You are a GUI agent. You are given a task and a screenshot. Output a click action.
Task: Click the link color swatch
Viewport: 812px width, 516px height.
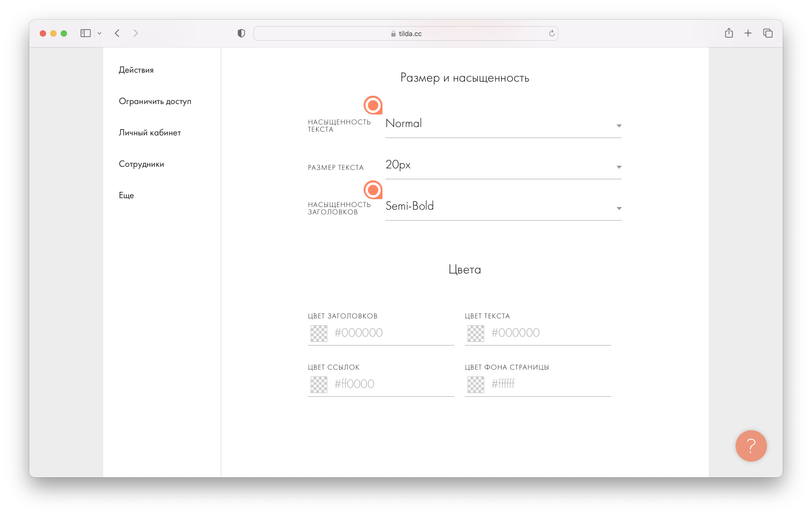pos(319,384)
